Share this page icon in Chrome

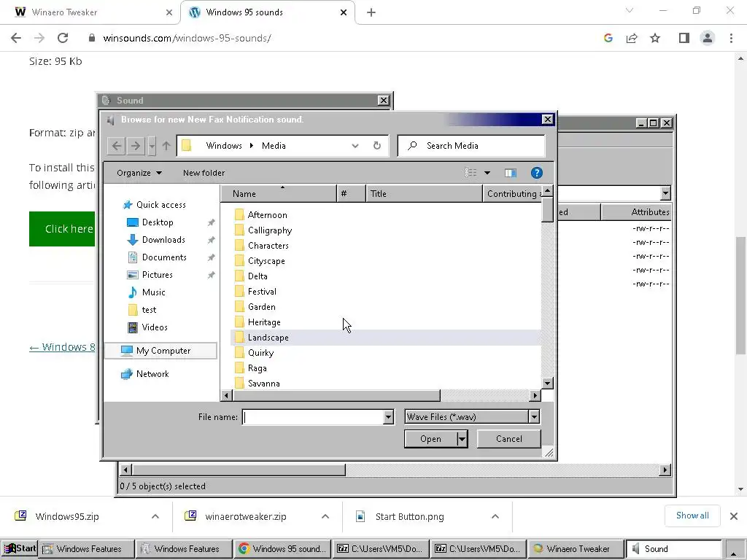[x=632, y=38]
